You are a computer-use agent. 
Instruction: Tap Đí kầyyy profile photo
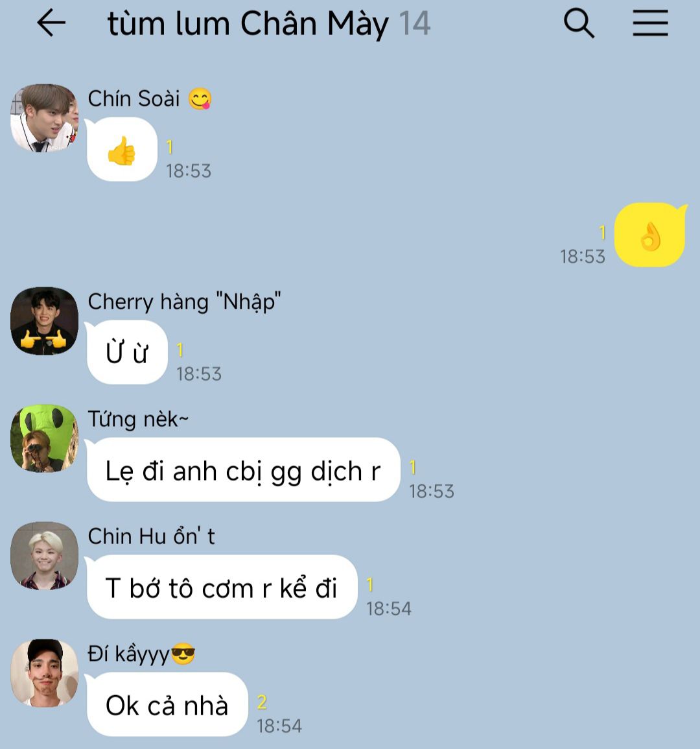45,673
